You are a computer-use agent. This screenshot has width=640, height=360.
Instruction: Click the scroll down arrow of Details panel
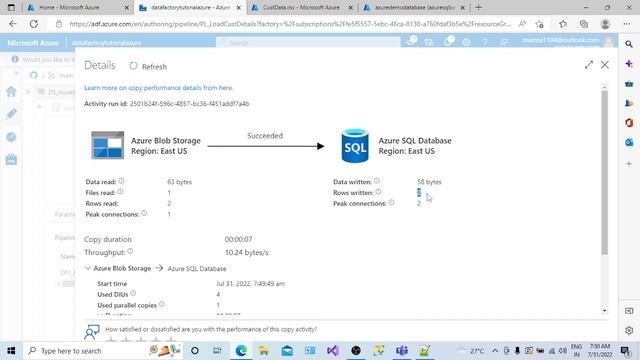coord(604,311)
